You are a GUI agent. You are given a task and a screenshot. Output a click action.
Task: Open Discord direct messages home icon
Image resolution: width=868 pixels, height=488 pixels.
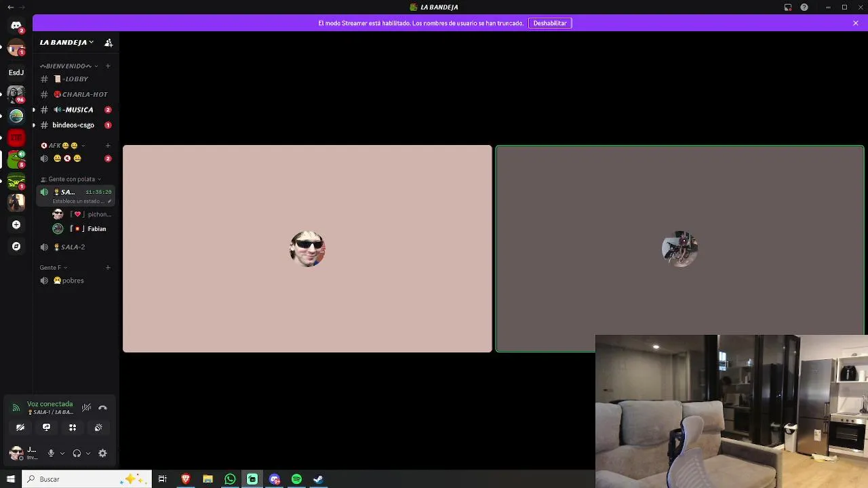pyautogui.click(x=16, y=26)
